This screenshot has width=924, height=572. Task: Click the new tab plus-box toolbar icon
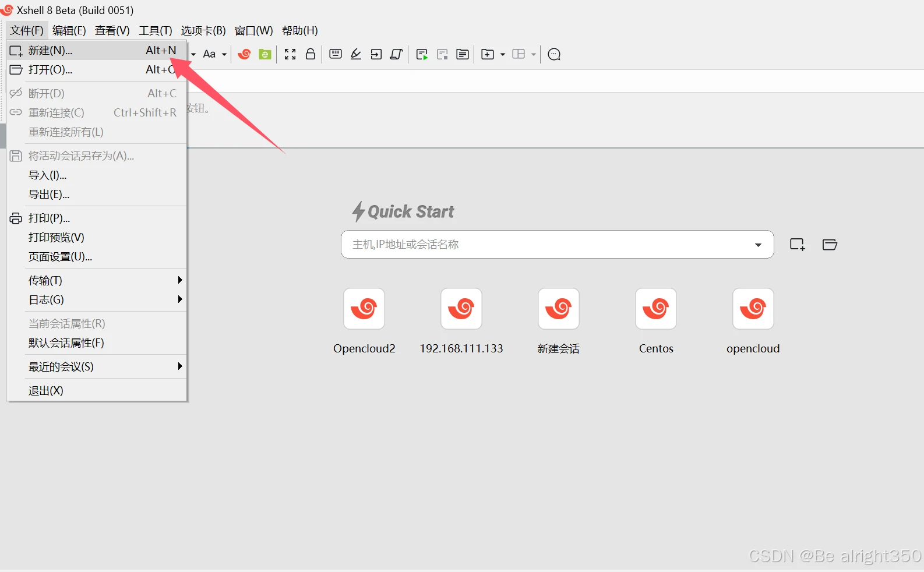[x=488, y=54]
